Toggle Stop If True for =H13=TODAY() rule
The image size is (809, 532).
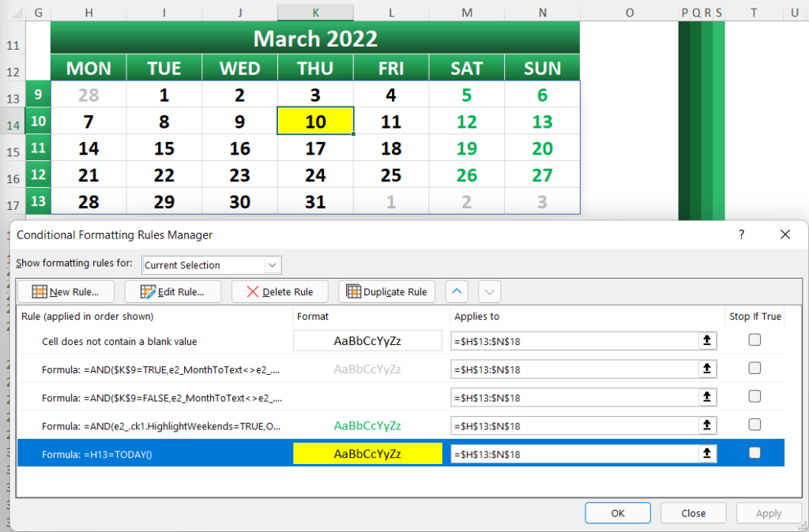tap(754, 452)
